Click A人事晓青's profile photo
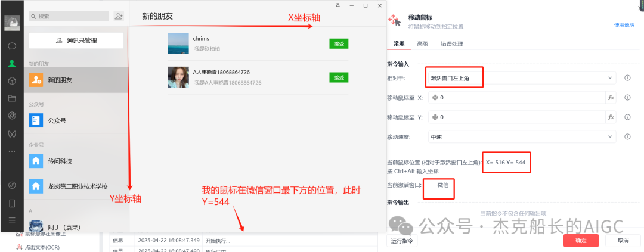Viewport: 644px width, 252px height. pyautogui.click(x=178, y=77)
